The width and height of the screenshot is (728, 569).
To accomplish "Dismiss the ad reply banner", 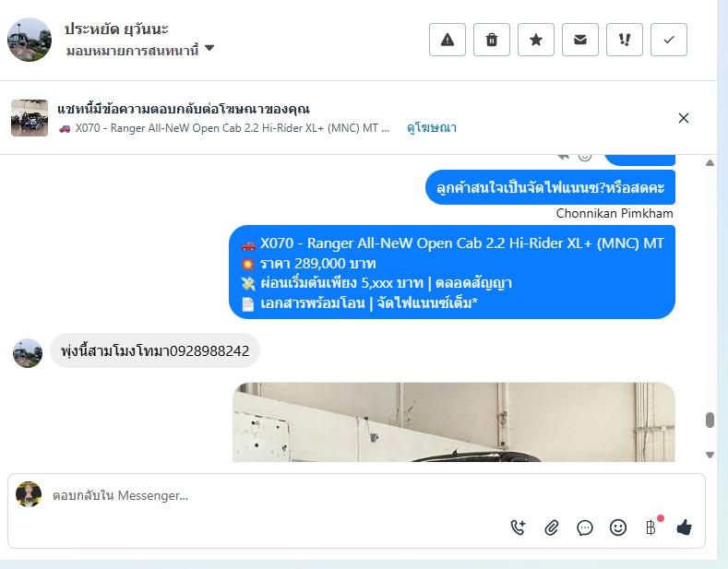I will [x=684, y=118].
